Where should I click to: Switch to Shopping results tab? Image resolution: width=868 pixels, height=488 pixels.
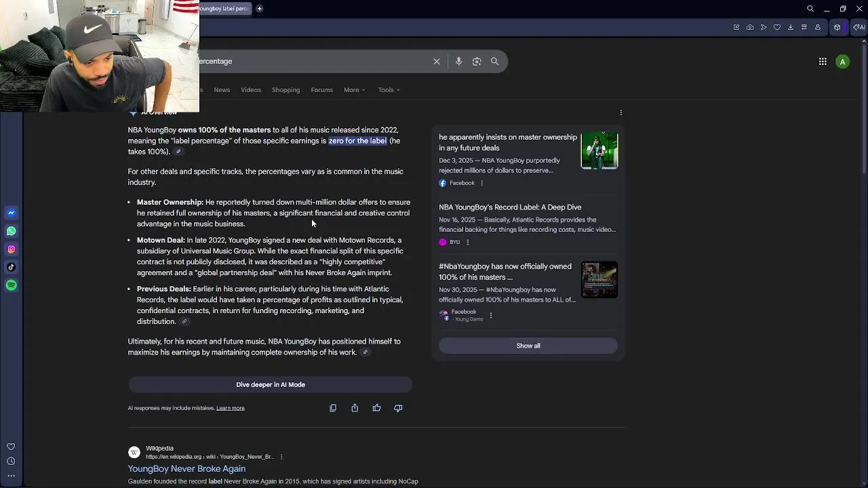285,90
